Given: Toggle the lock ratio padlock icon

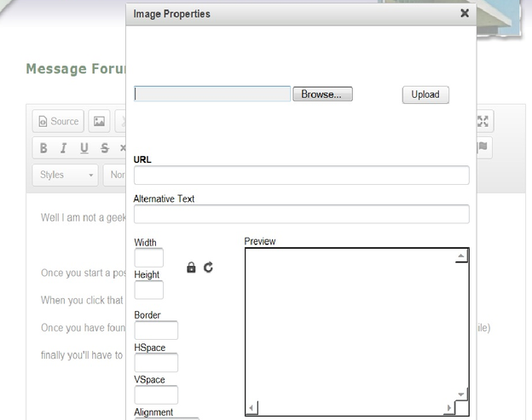Looking at the screenshot, I should (x=191, y=268).
